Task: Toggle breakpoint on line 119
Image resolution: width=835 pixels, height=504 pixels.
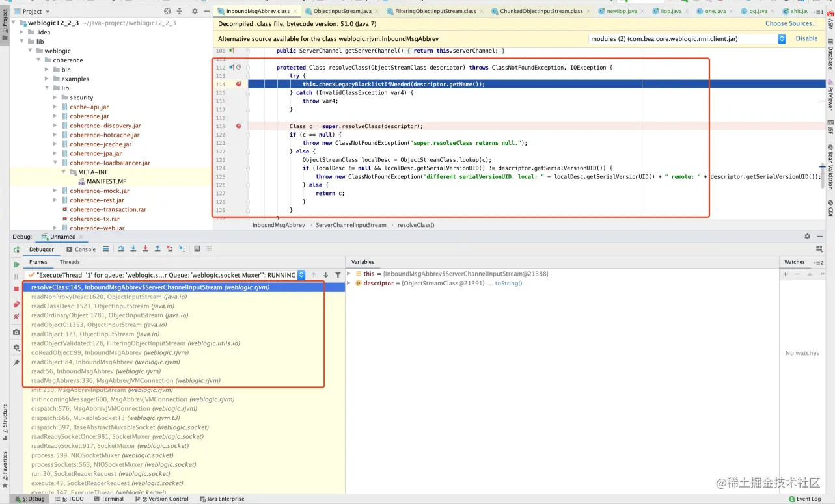Action: coord(239,126)
